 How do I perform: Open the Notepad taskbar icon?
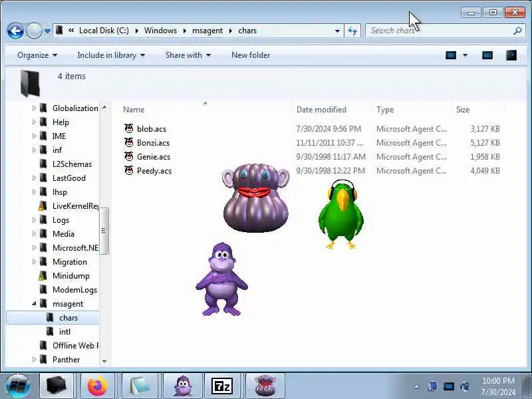(x=139, y=386)
